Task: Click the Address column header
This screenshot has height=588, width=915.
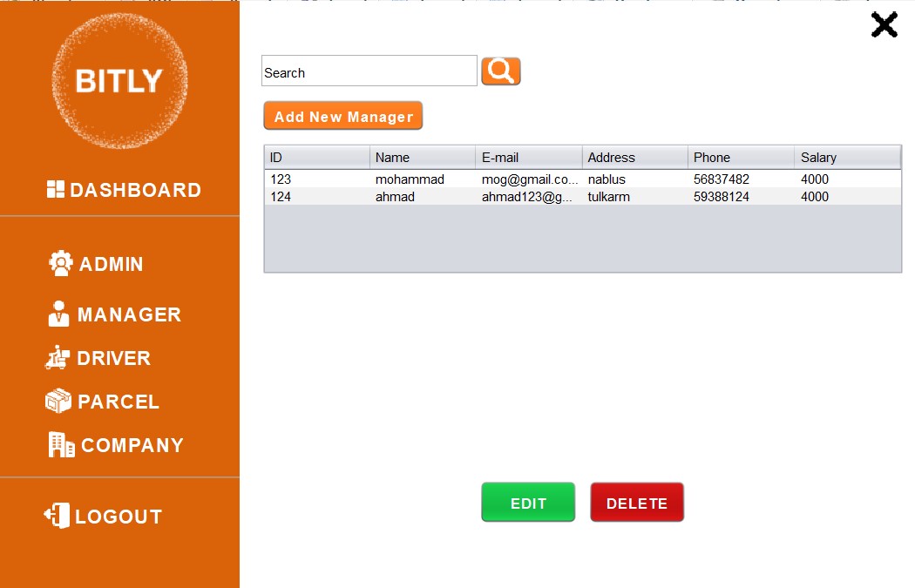Action: click(x=635, y=158)
